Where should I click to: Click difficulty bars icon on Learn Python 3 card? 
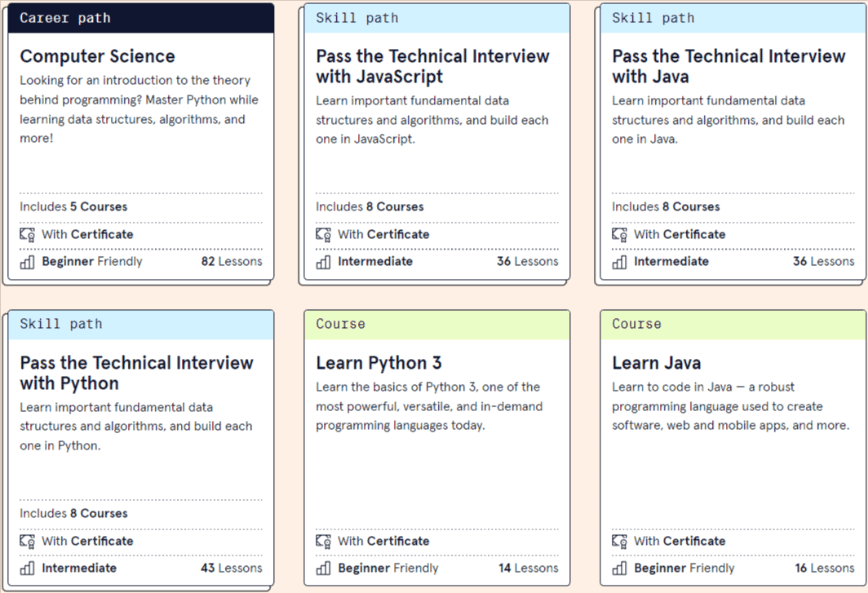point(322,568)
